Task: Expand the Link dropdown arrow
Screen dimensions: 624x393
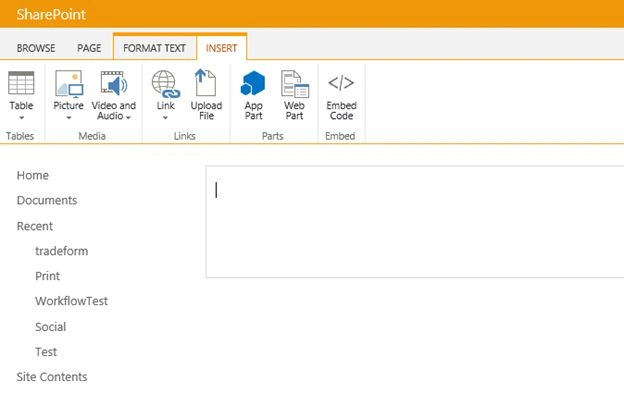Action: pos(165,118)
